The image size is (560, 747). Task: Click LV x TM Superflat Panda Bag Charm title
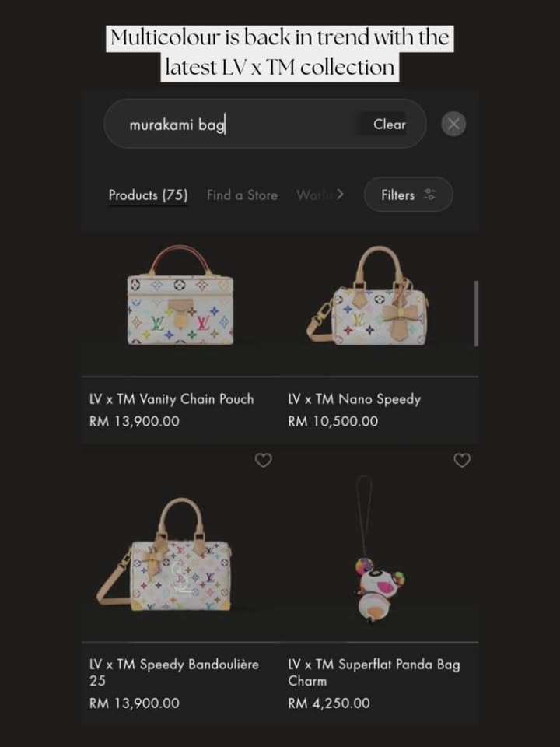click(x=374, y=672)
